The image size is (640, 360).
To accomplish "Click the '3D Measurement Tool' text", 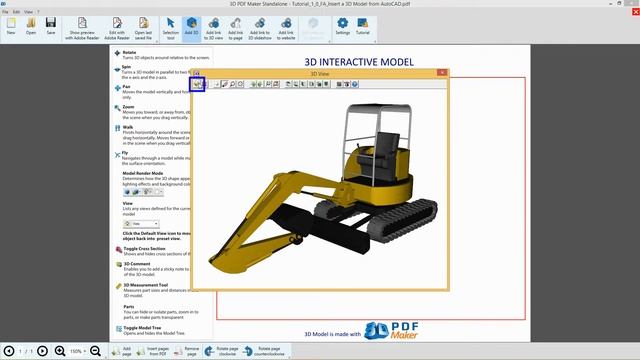I will coord(146,285).
